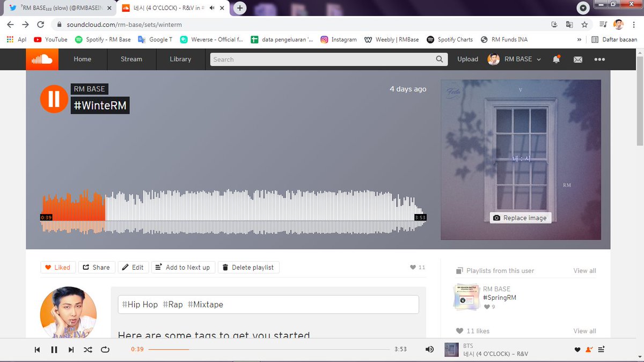The image size is (644, 362).
Task: Open the SoundCloud logo home
Action: [x=42, y=59]
